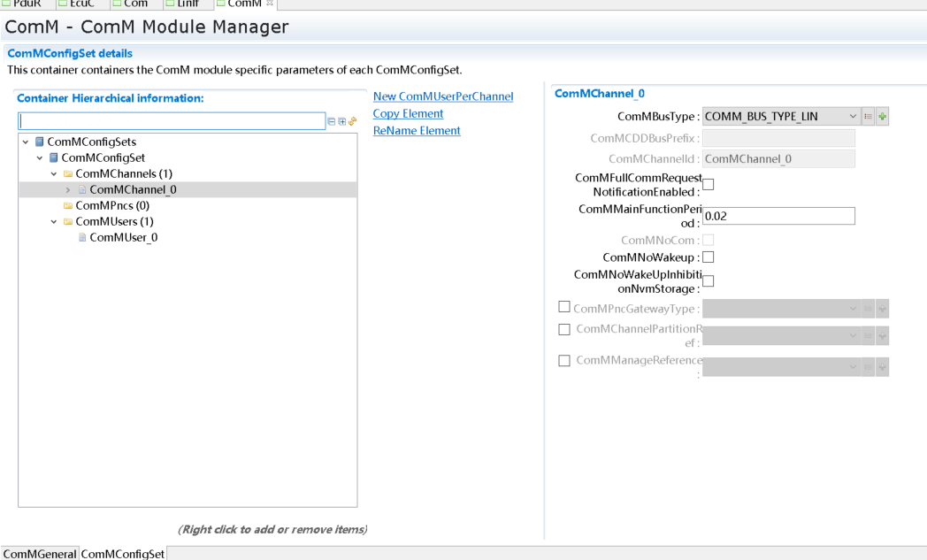Enable the ComMPncGatewayType optional checkbox
Viewport: 927px width, 560px height.
564,308
